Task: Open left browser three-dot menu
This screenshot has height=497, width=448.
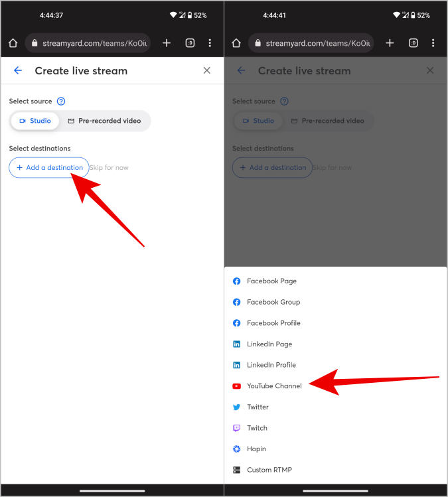Action: tap(210, 42)
